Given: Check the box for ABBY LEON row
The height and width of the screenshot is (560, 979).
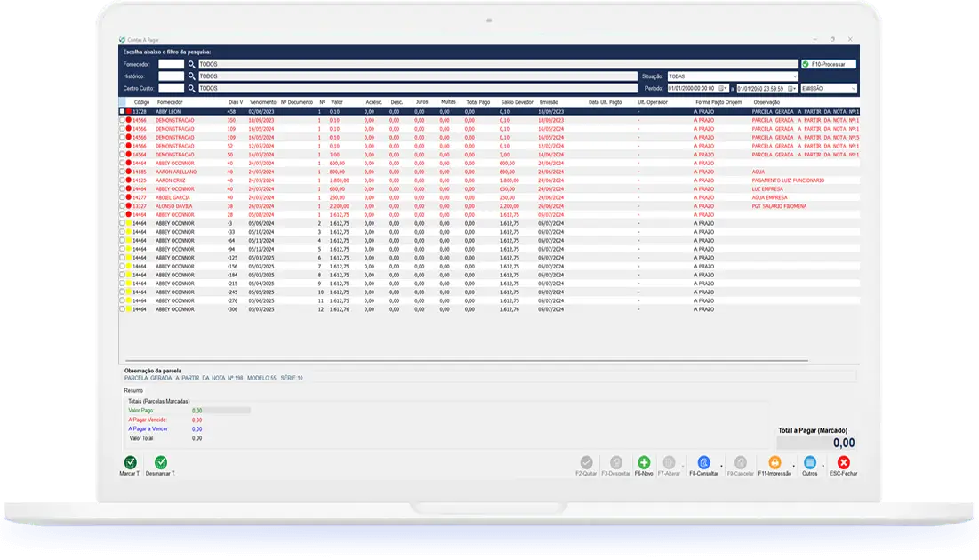Looking at the screenshot, I should [123, 111].
